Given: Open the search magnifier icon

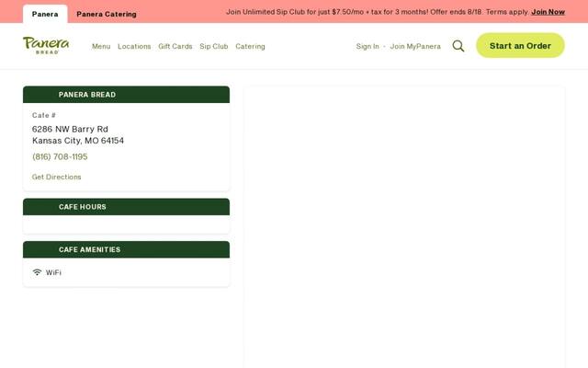Looking at the screenshot, I should pyautogui.click(x=458, y=46).
